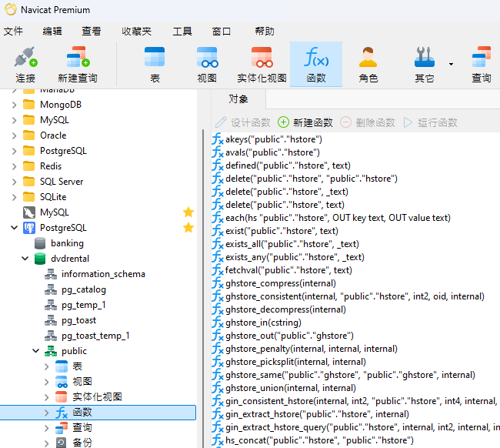The height and width of the screenshot is (448, 500).
Task: Expand the Oracle folder
Action: click(x=14, y=135)
